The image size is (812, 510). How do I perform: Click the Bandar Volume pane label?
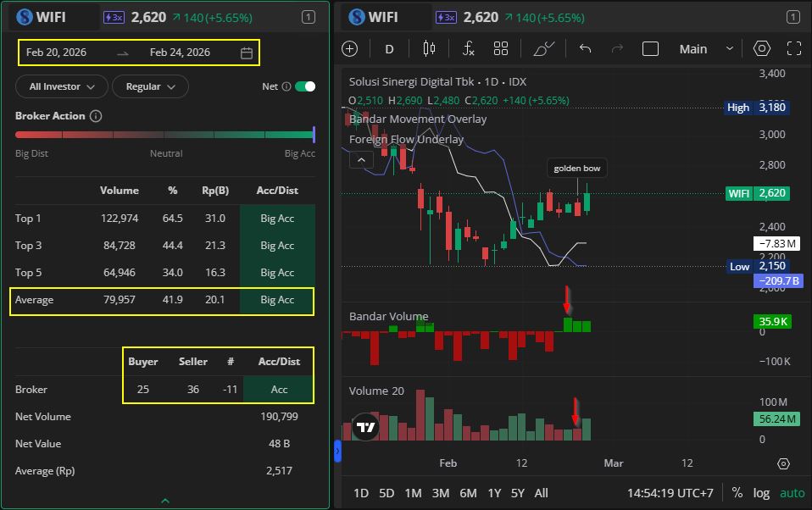point(388,316)
